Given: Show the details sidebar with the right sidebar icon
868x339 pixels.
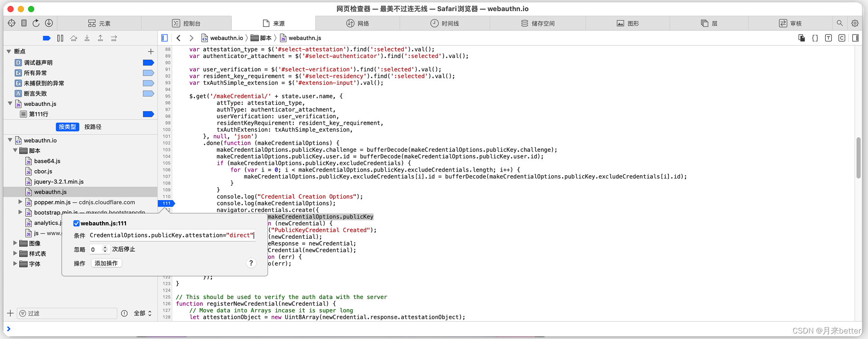Looking at the screenshot, I should (855, 38).
